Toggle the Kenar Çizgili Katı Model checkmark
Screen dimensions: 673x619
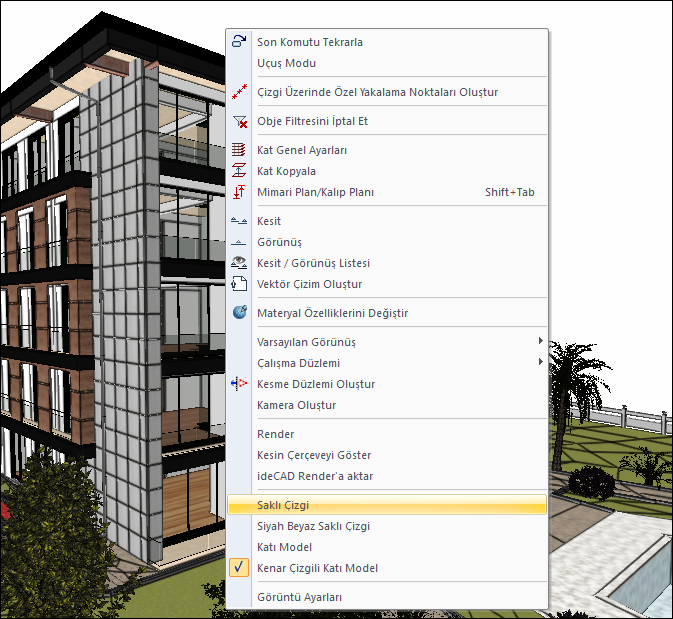[x=239, y=568]
